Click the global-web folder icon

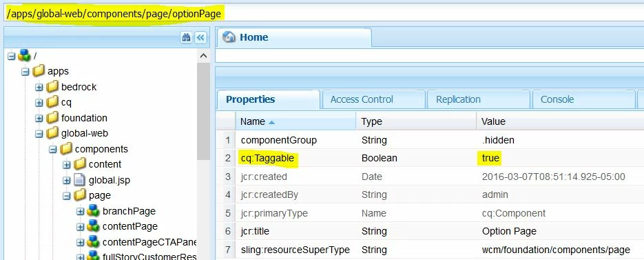click(x=52, y=133)
